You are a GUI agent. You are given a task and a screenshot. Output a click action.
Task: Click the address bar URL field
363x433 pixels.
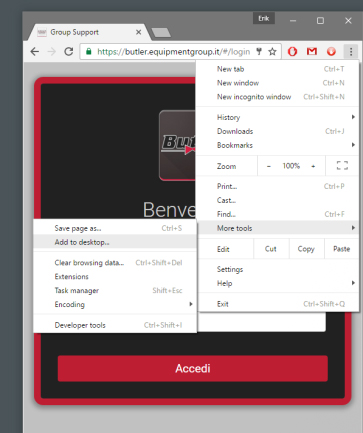pyautogui.click(x=173, y=52)
